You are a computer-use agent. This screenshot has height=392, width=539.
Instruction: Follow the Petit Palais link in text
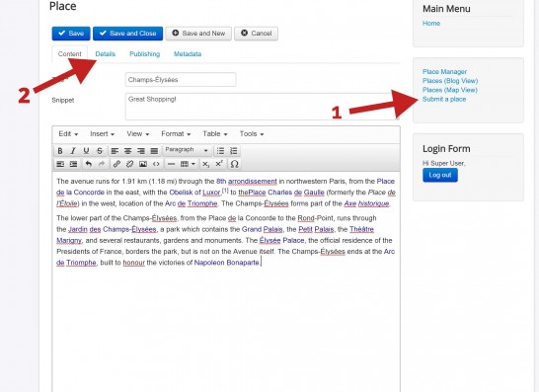(x=316, y=229)
